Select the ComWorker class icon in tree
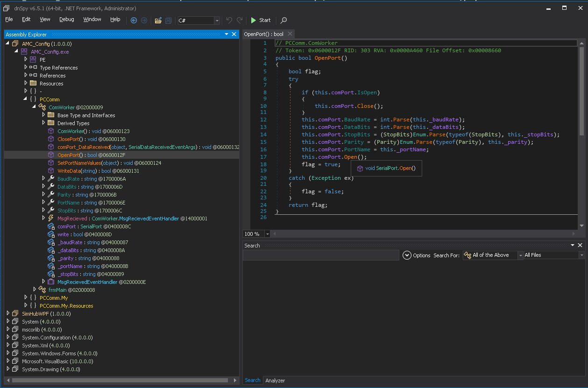Viewport: 588px width, 388px height. click(x=42, y=107)
